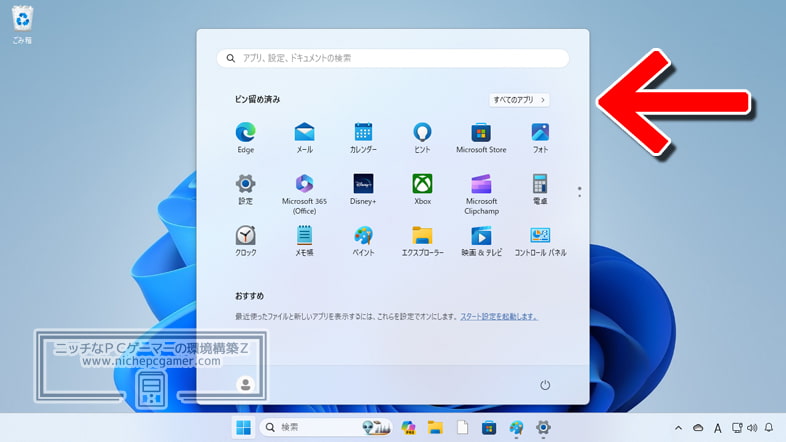Open volume speaker tray icon
Screen dimensions: 786x442
(x=752, y=428)
